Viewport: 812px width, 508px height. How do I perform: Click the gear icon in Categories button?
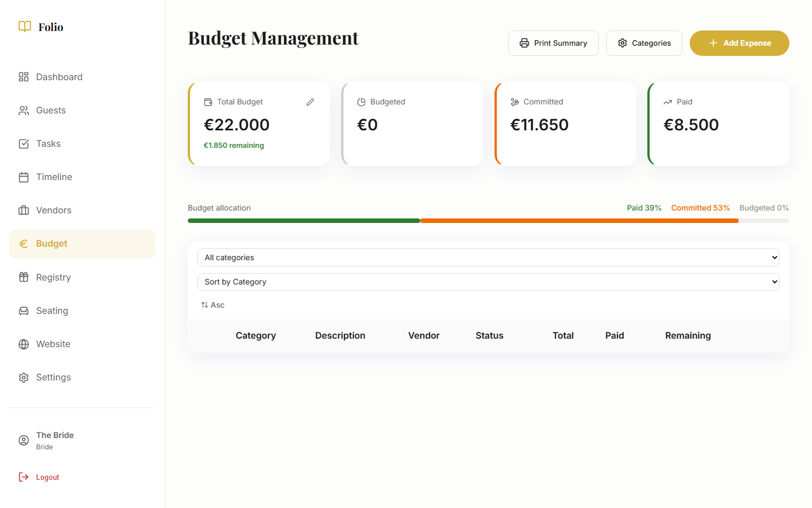(x=623, y=43)
